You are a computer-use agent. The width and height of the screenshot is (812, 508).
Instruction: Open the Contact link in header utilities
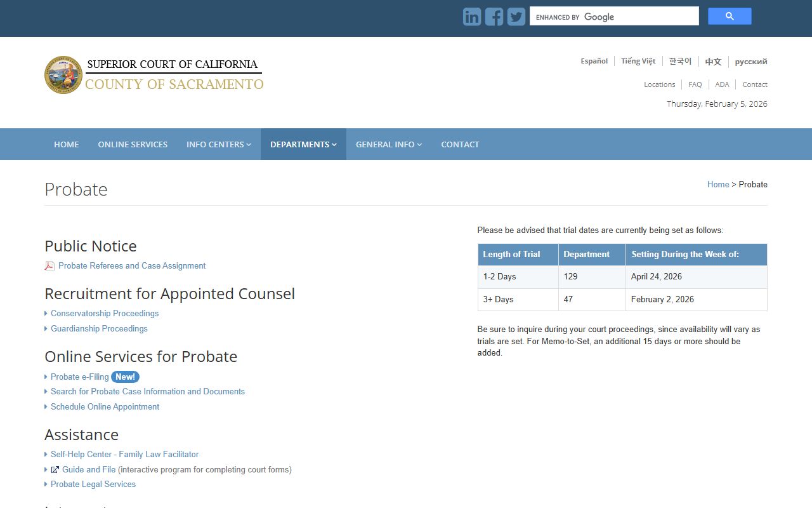pos(755,84)
